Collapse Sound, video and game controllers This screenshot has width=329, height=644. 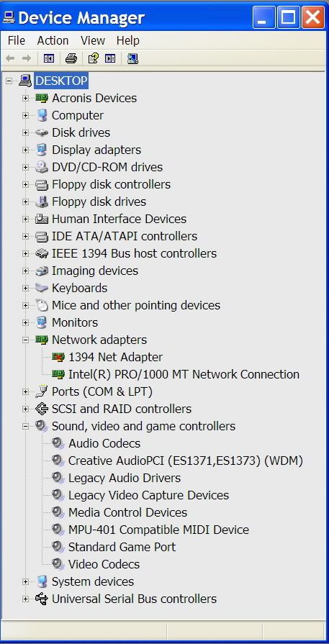25,426
